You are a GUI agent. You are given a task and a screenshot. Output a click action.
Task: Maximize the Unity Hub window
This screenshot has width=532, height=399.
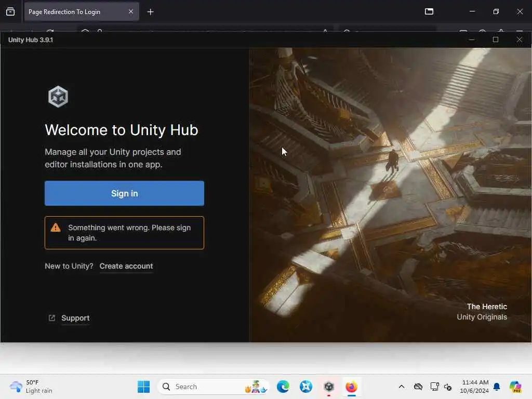pyautogui.click(x=495, y=39)
